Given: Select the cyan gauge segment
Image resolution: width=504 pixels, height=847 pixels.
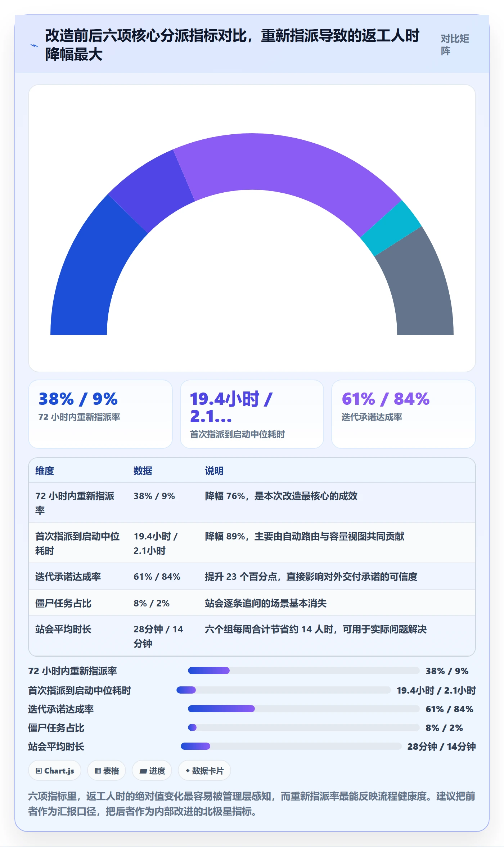Looking at the screenshot, I should (391, 228).
